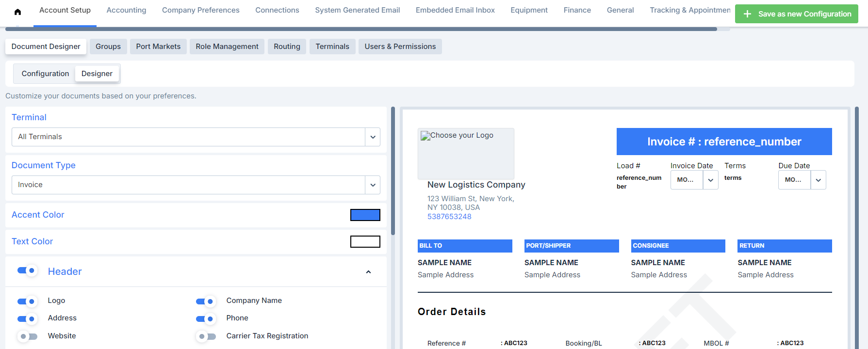Switch to the Finance tab
Image resolution: width=868 pixels, height=349 pixels.
[577, 10]
